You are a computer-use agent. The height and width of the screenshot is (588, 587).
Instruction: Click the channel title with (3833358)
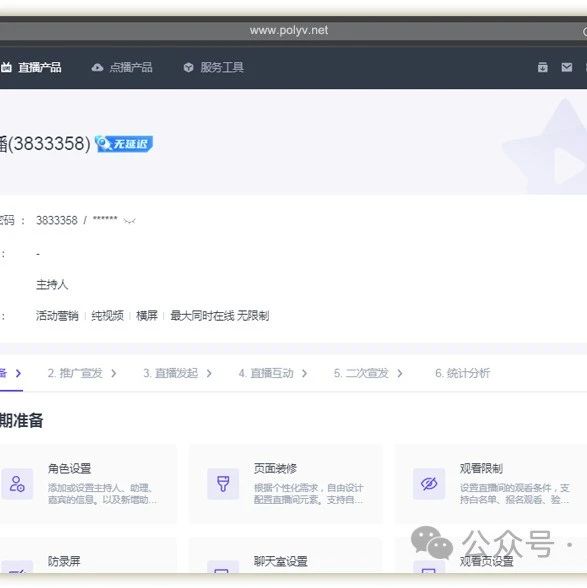[x=45, y=144]
